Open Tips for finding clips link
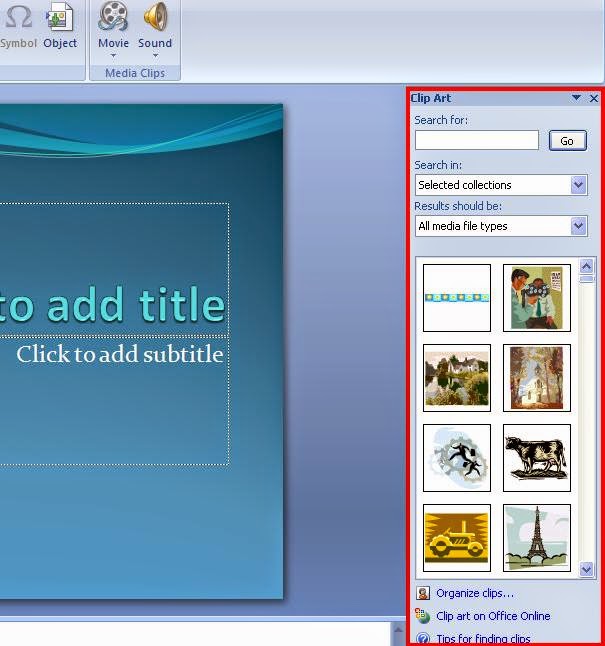The height and width of the screenshot is (646, 605). tap(483, 638)
